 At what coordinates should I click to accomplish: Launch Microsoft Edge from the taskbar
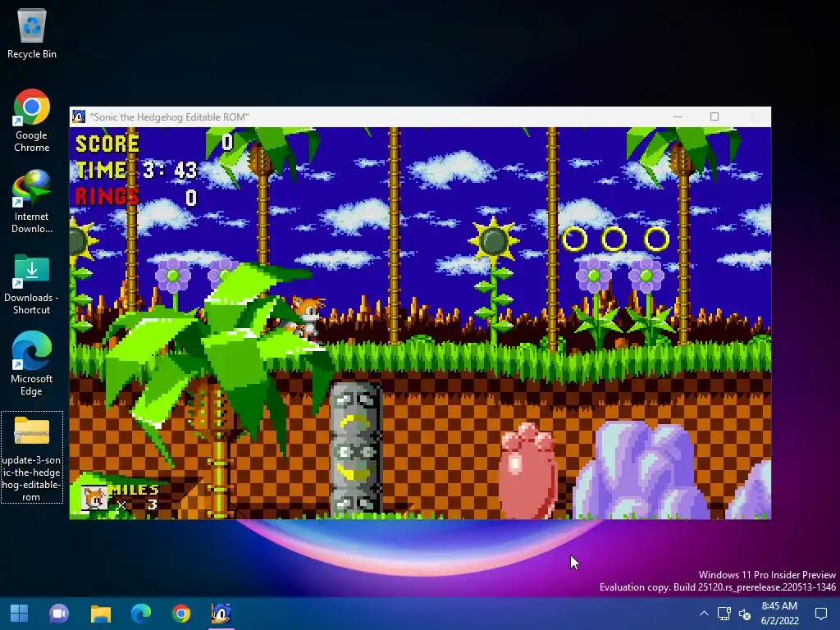(x=141, y=614)
